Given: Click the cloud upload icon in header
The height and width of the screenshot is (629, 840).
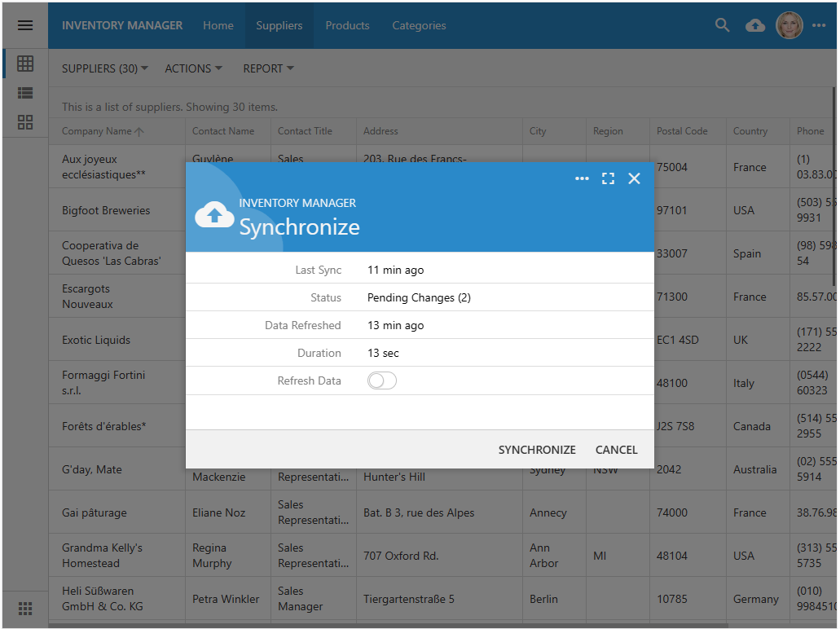Looking at the screenshot, I should [x=755, y=25].
